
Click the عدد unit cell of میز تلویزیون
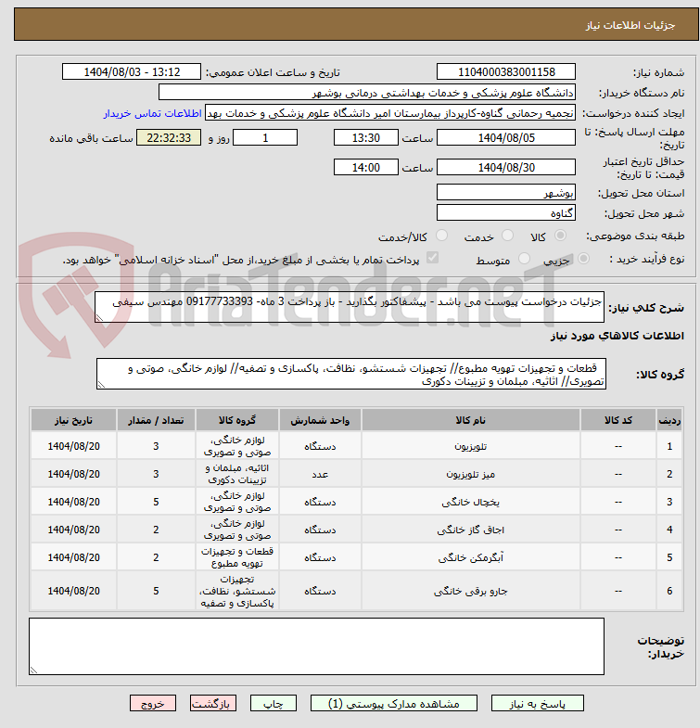(x=320, y=474)
